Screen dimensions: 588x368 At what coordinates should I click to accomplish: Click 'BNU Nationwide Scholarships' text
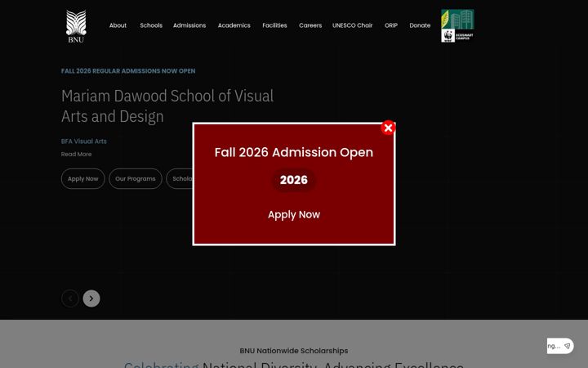pos(294,351)
